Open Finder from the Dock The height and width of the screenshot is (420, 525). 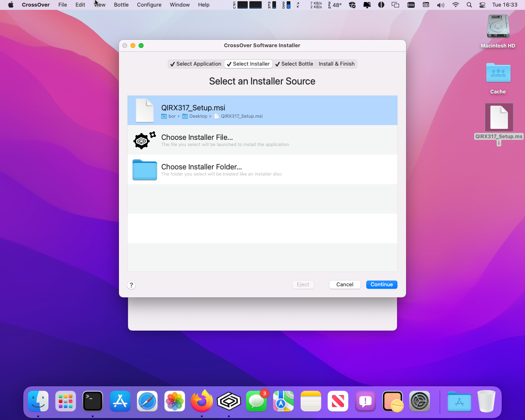38,401
